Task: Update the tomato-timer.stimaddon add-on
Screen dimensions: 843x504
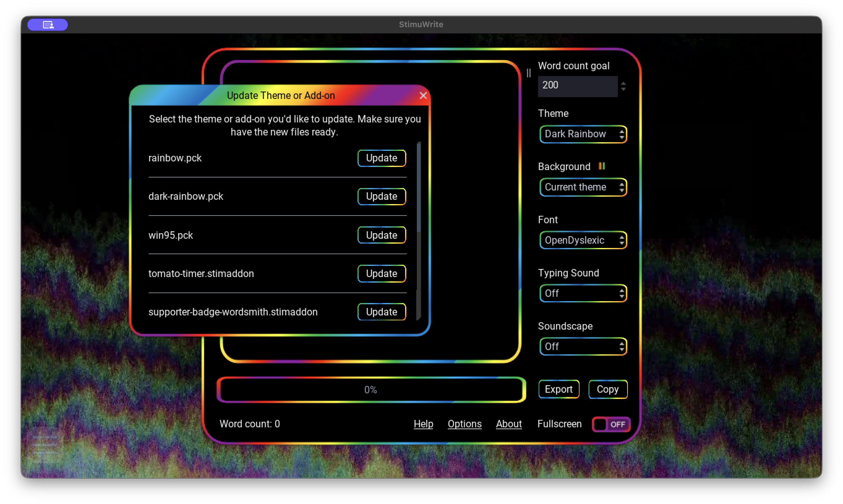Action: [x=381, y=274]
